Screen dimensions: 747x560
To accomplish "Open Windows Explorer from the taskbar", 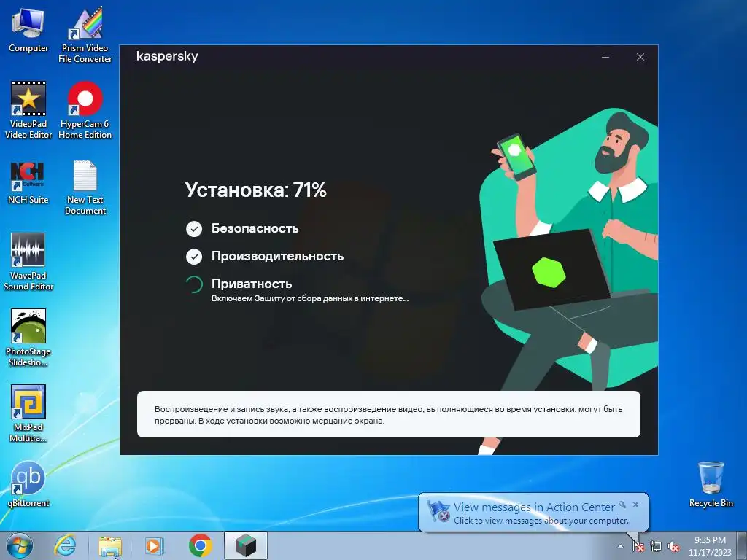I will 110,545.
